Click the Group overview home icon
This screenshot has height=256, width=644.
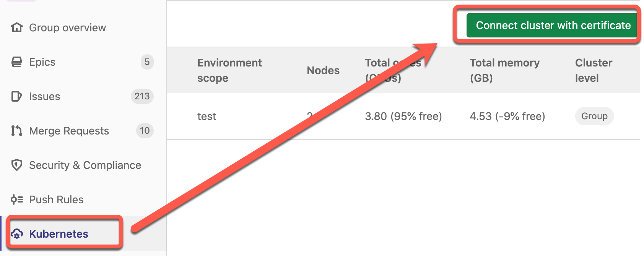pos(17,28)
